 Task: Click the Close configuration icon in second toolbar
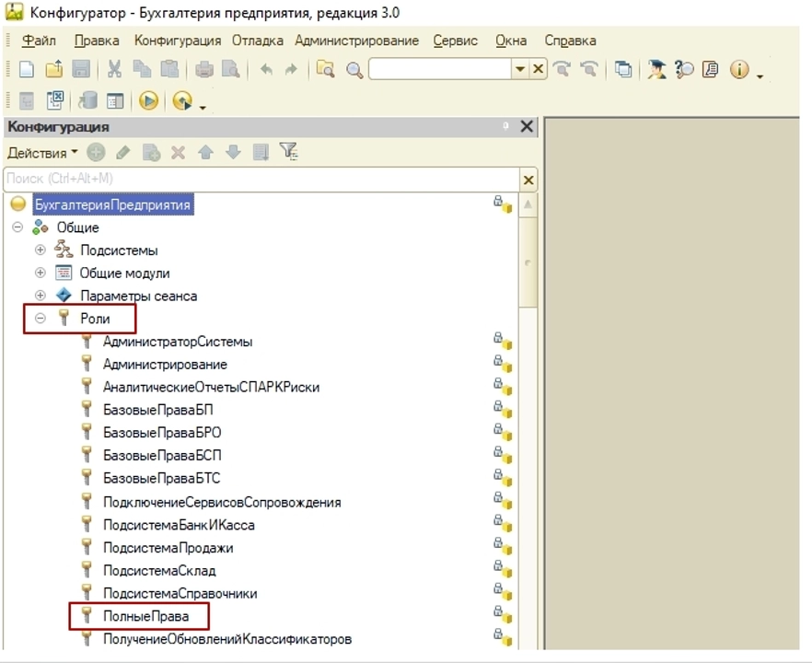click(x=54, y=100)
